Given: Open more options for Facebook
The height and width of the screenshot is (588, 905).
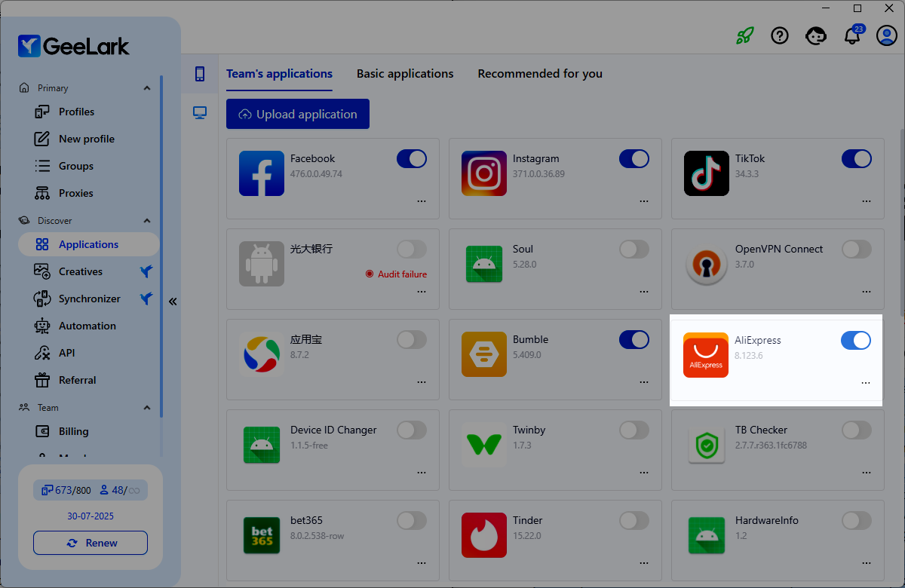Looking at the screenshot, I should coord(422,201).
